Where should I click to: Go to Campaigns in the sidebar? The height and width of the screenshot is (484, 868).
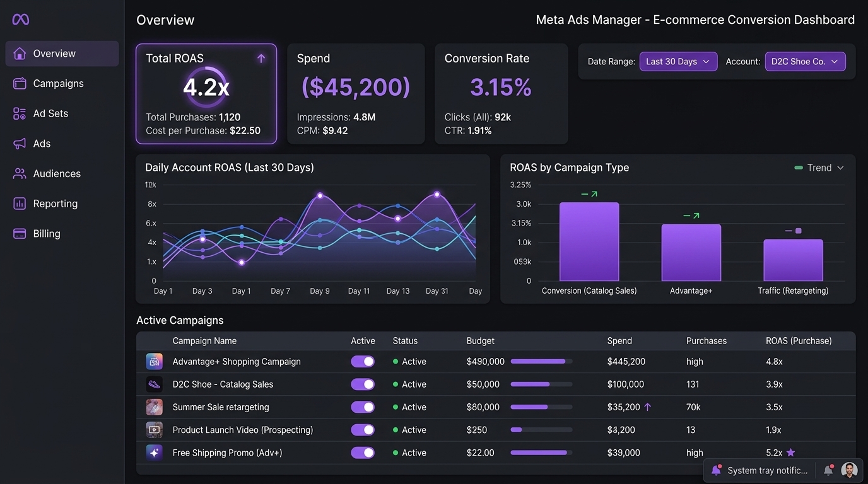[x=62, y=83]
